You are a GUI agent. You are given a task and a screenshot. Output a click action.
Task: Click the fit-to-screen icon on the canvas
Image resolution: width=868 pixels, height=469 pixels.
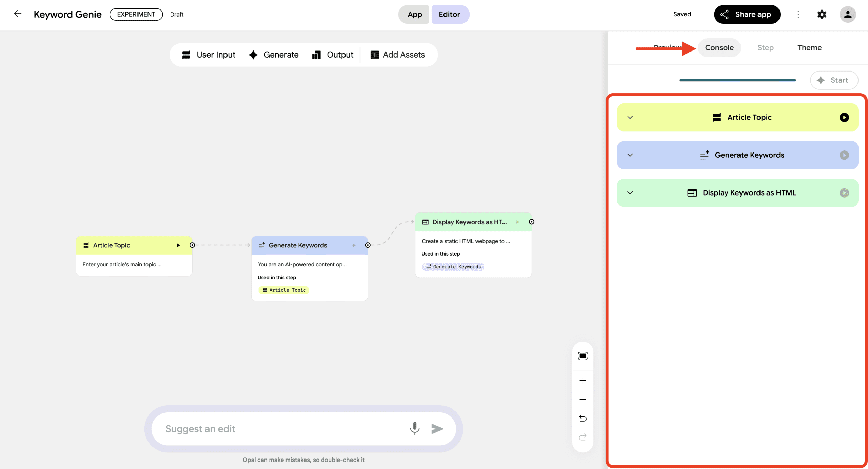pos(583,355)
